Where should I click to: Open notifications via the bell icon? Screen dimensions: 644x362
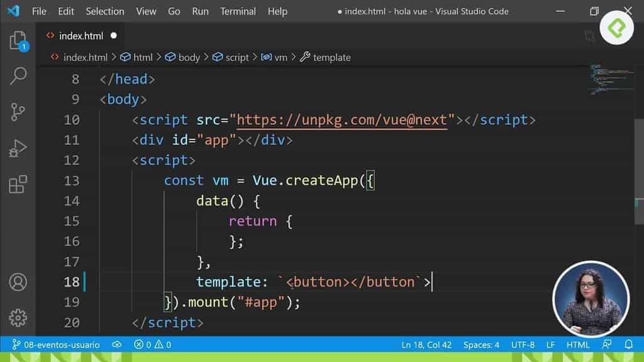(629, 344)
